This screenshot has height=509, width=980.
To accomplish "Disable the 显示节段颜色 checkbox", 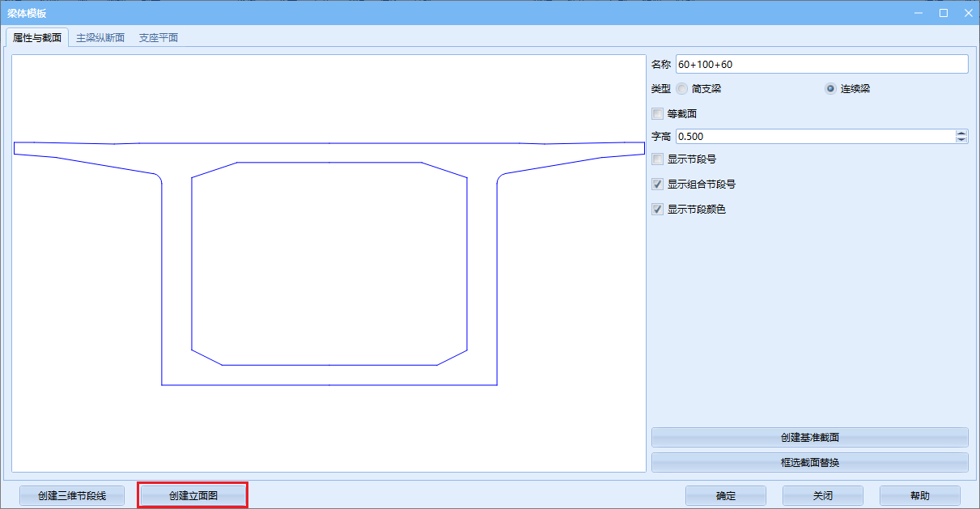I will 658,210.
